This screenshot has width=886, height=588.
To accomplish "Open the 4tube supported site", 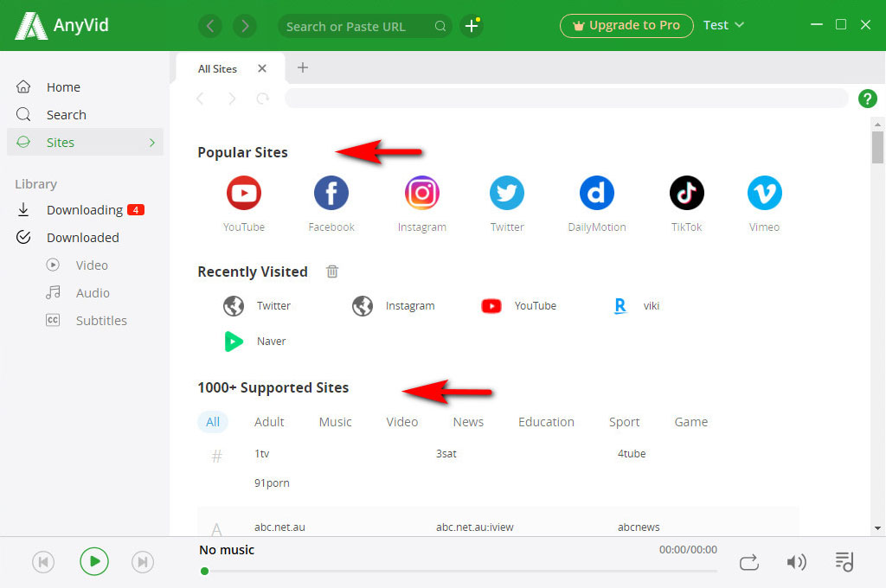I will 631,454.
